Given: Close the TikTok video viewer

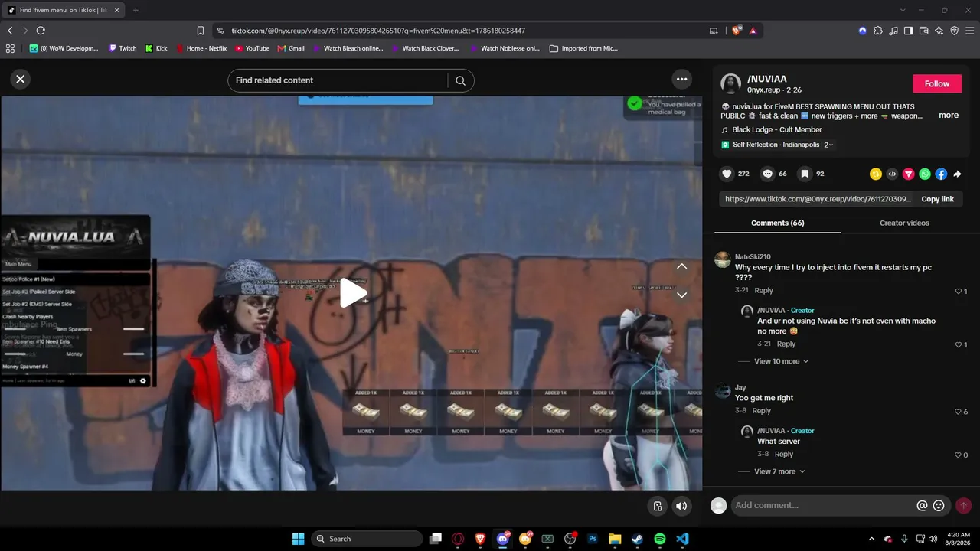Looking at the screenshot, I should [21, 79].
